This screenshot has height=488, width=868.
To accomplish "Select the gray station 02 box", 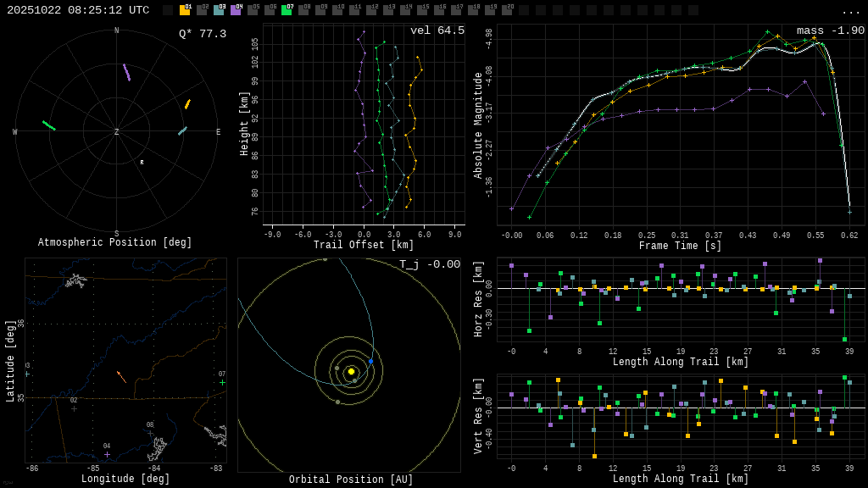I will point(202,10).
